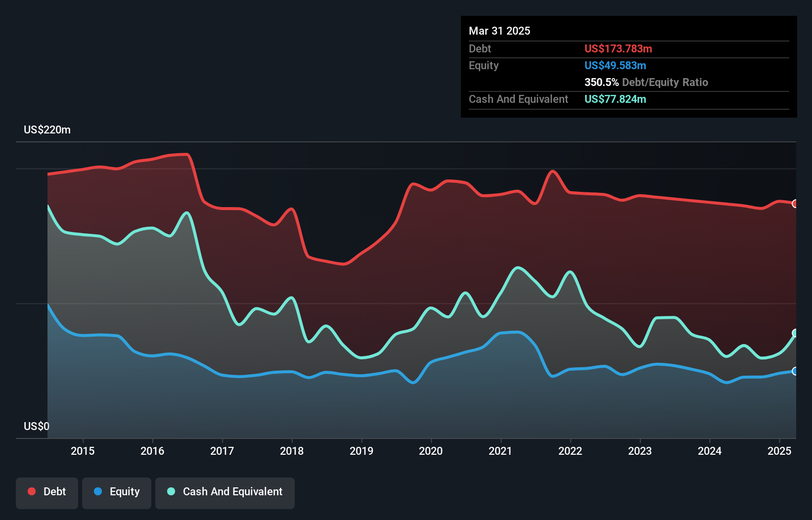Click the 2018 x-axis label
Screen dimensions: 812x520
[292, 451]
